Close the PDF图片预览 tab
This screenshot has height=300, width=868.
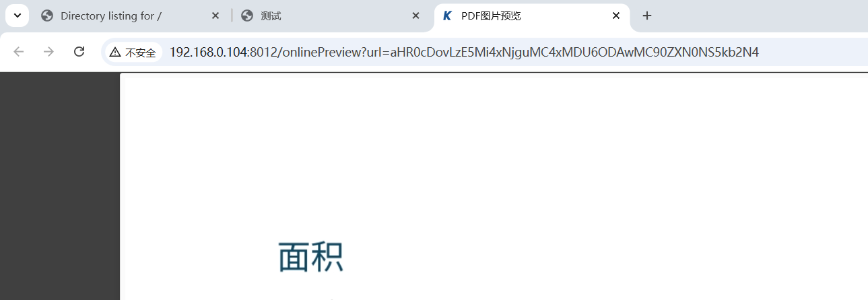[x=615, y=16]
